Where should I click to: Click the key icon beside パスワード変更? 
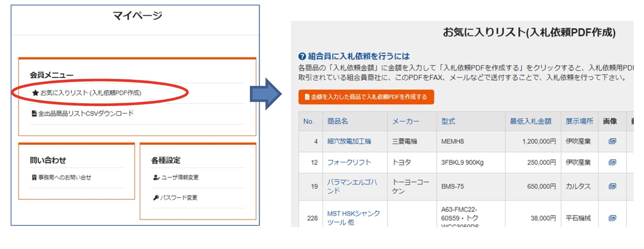coord(156,198)
